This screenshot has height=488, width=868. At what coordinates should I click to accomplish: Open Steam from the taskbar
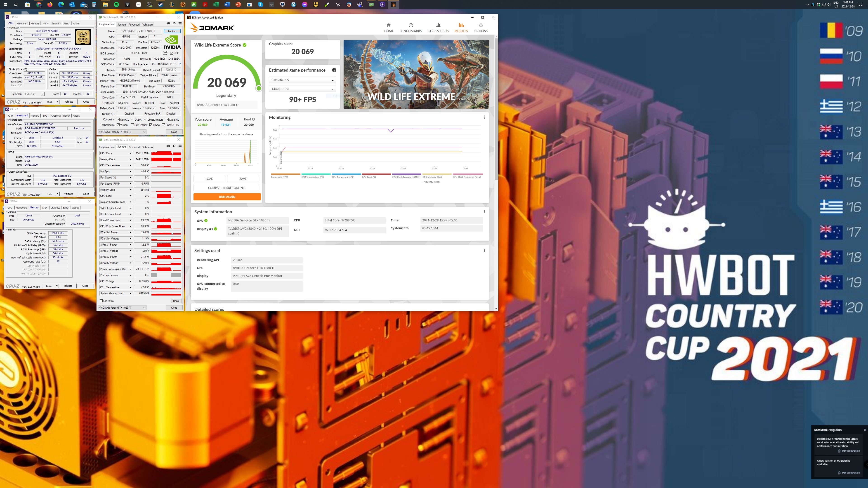[x=160, y=4]
